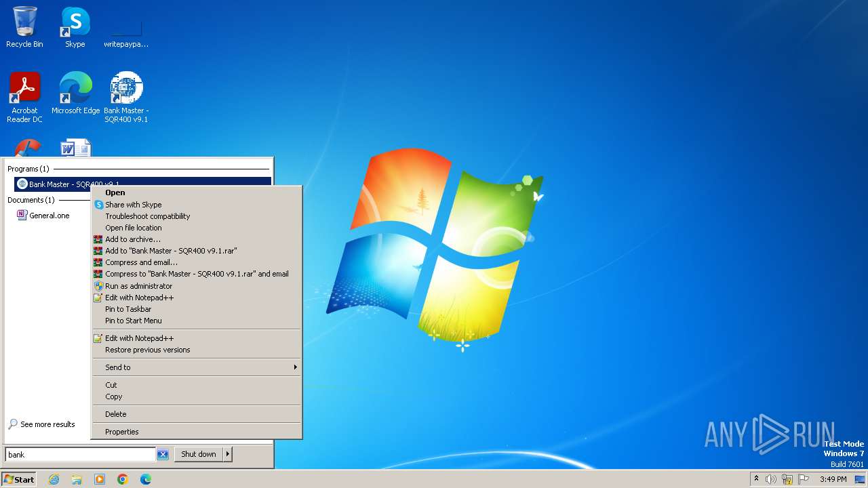This screenshot has height=488, width=868.
Task: Select Bank Master - SQR400 search result
Action: [142, 184]
